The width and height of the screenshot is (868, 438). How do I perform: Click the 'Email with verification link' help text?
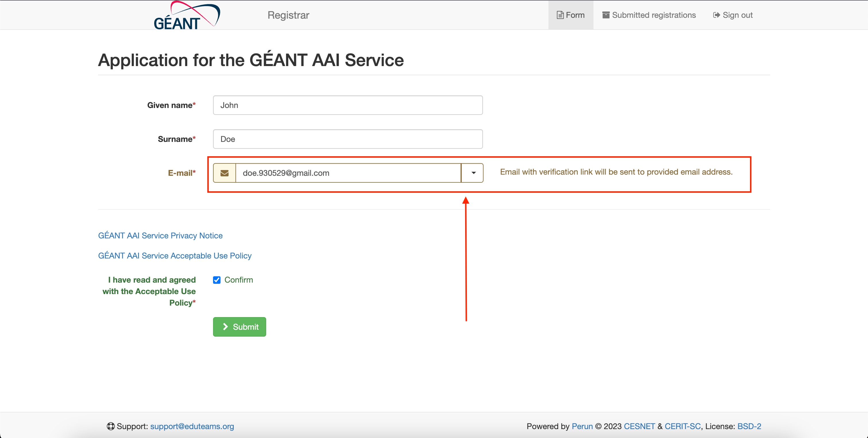pyautogui.click(x=616, y=172)
